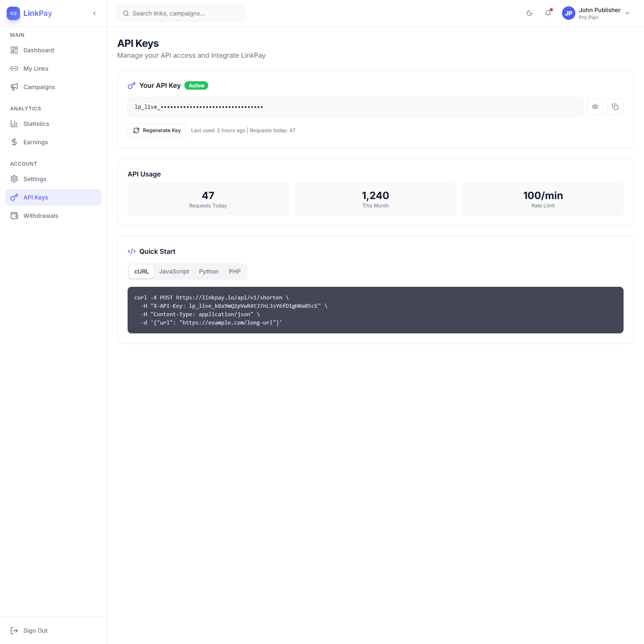Sign out of the account

click(53, 631)
